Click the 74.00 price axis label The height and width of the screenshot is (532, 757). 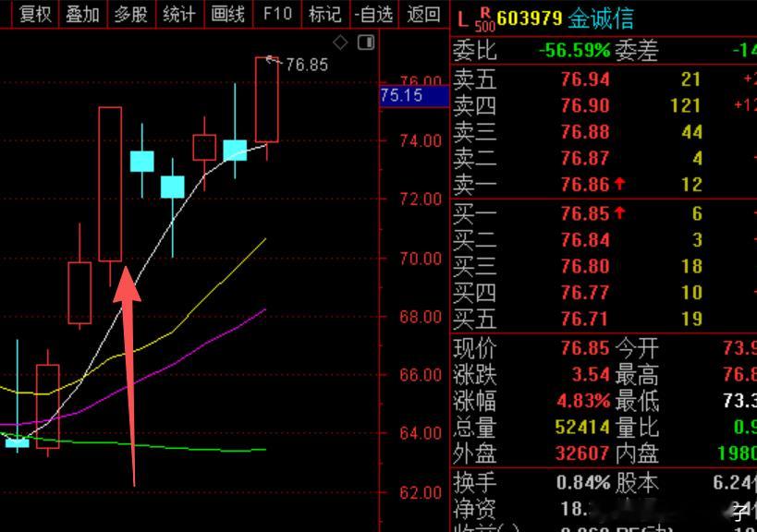pyautogui.click(x=421, y=140)
